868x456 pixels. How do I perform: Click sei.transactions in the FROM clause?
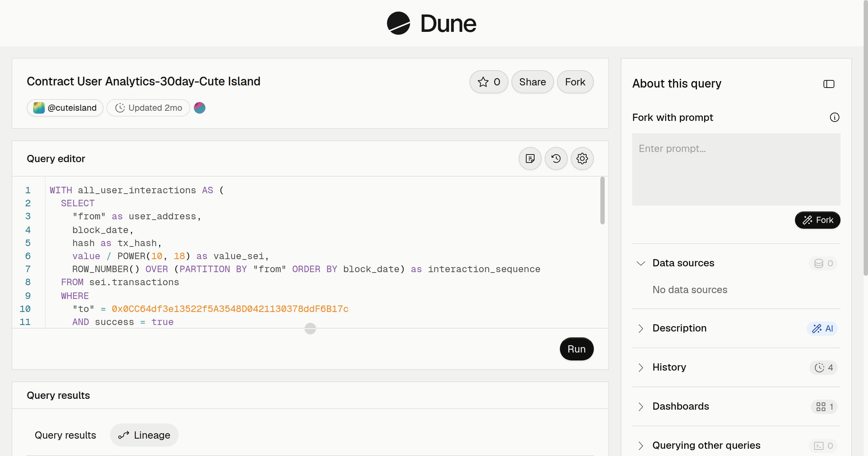134,282
